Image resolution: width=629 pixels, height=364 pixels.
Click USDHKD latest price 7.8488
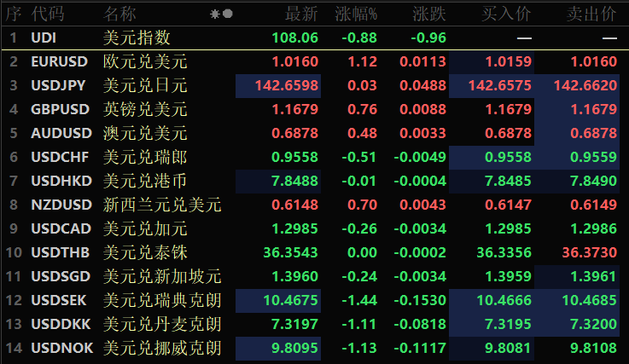pyautogui.click(x=294, y=182)
